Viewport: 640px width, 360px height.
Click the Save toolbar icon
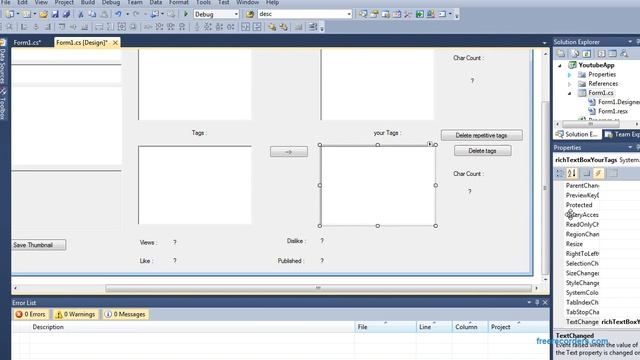click(x=55, y=14)
